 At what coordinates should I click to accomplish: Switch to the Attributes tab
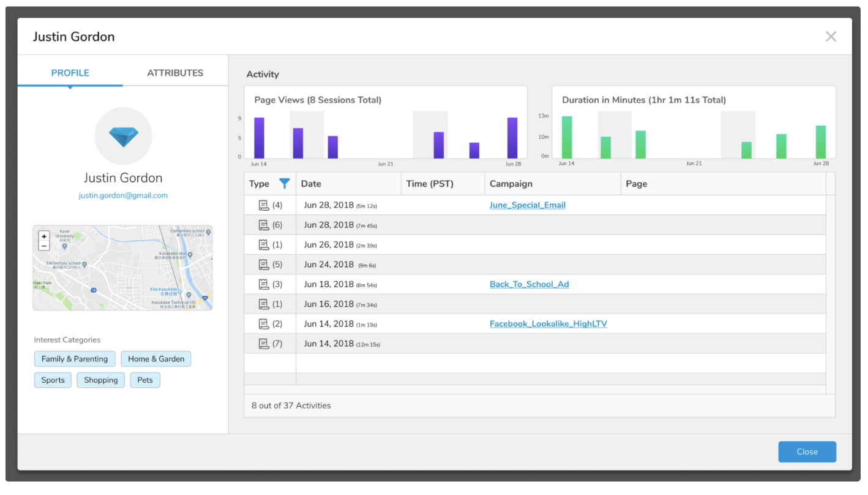[175, 73]
